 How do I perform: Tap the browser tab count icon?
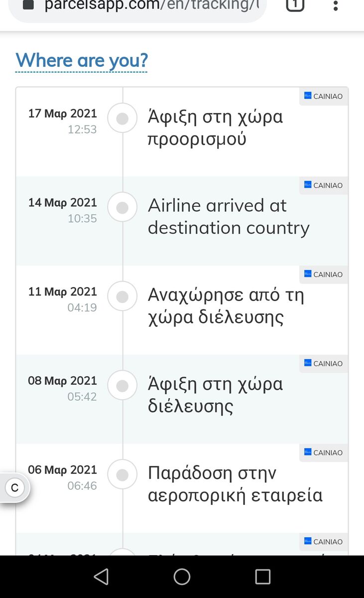295,5
